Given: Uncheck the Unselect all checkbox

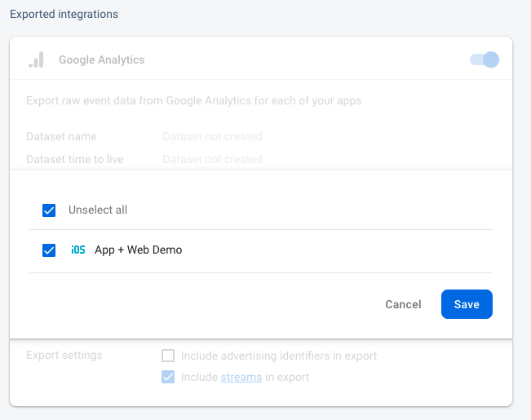Looking at the screenshot, I should (49, 210).
